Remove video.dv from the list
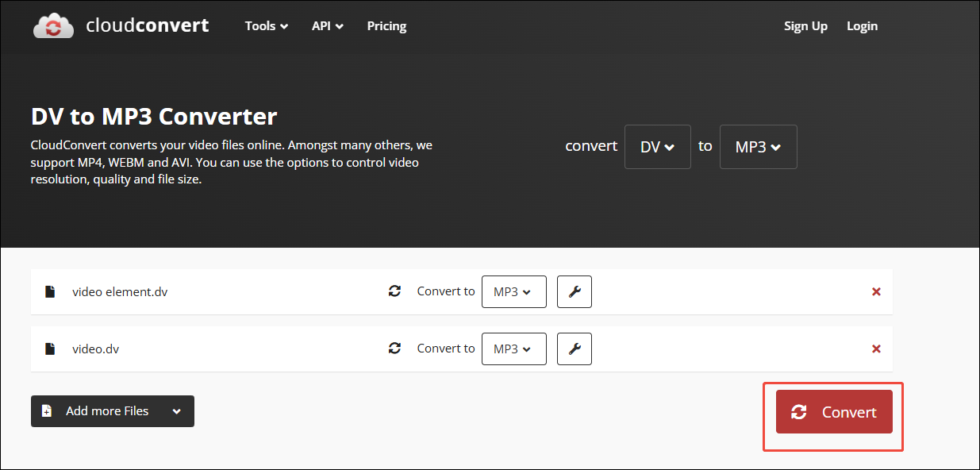This screenshot has height=470, width=980. pyautogui.click(x=876, y=349)
